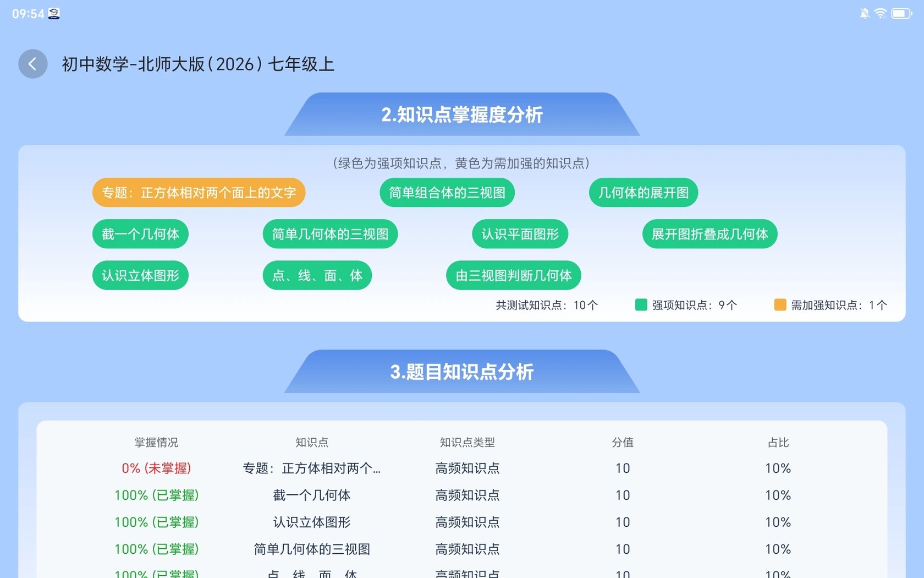Tap the orange 需加强知识点 legend square

(x=780, y=304)
